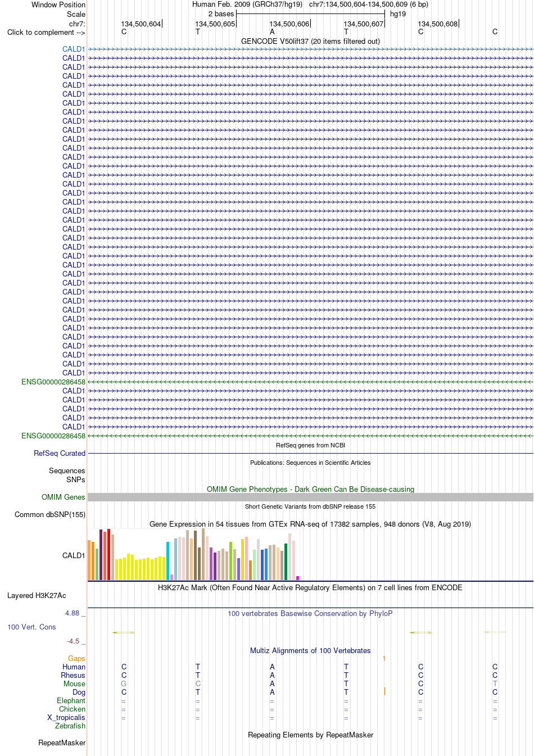
Task: Open the H3K27Ac Mark track title
Action: tap(310, 588)
